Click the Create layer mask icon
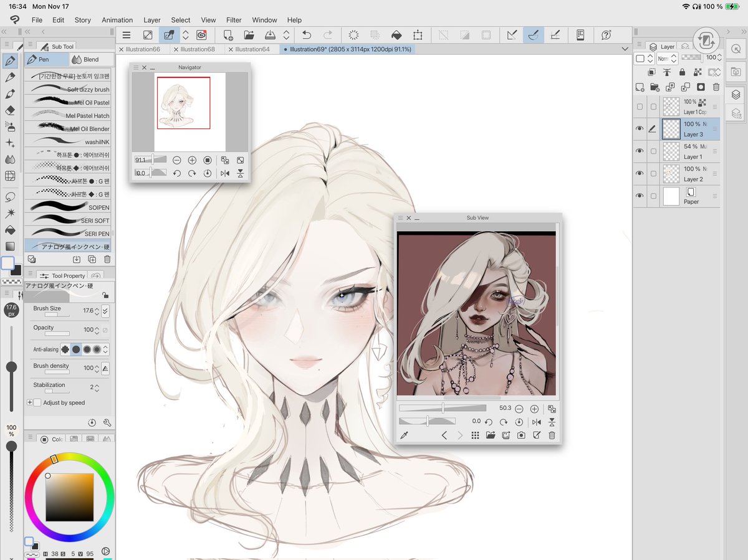The height and width of the screenshot is (560, 748). pyautogui.click(x=701, y=87)
